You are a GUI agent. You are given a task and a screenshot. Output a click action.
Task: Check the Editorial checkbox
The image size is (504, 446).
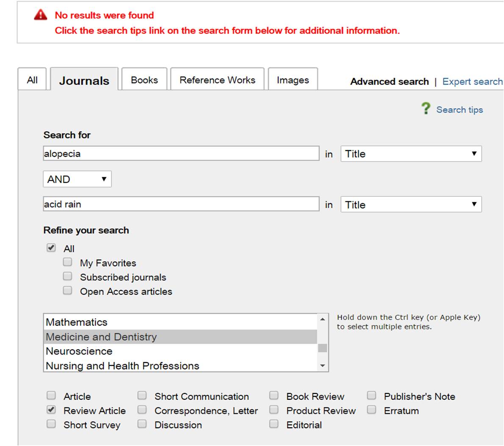[x=274, y=424]
